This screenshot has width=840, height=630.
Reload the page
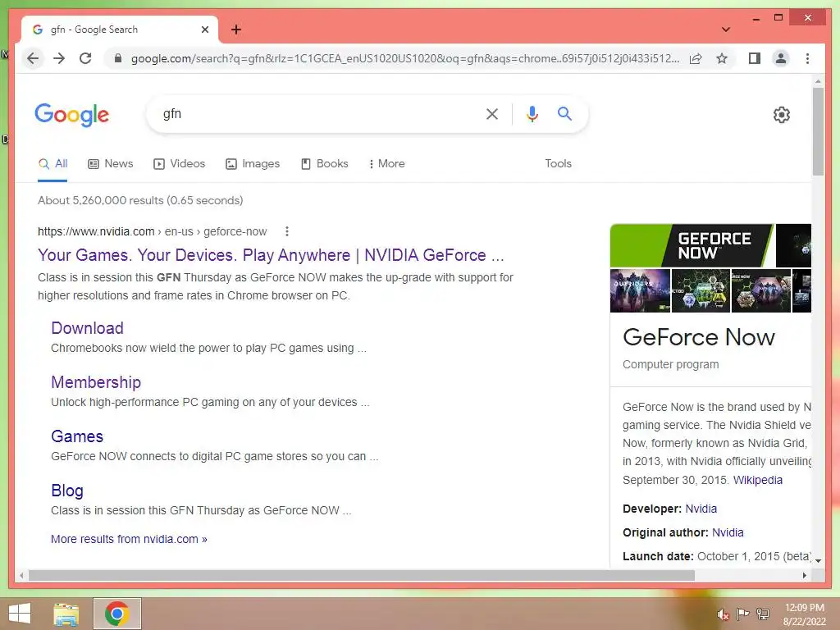coord(85,58)
